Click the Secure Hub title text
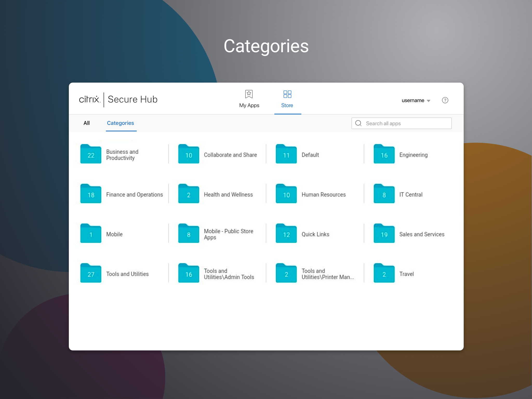Viewport: 532px width, 399px height. click(132, 99)
